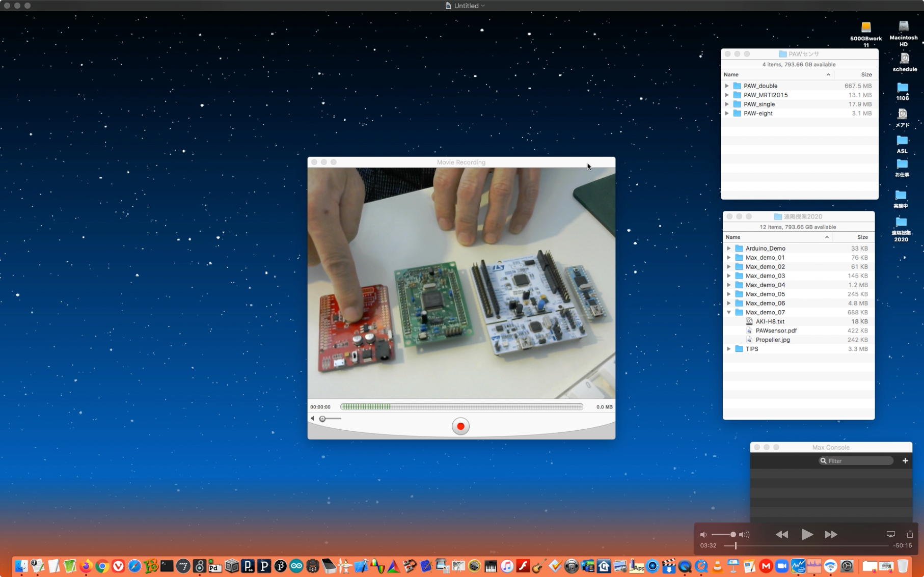924x577 pixels.
Task: Expand the Arduino_Demo folder
Action: (729, 249)
